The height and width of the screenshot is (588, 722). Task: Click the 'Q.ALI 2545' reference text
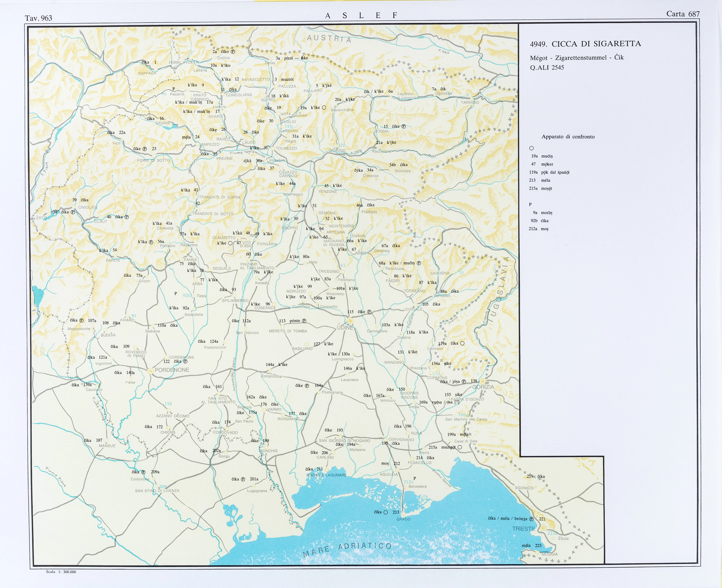tap(547, 67)
